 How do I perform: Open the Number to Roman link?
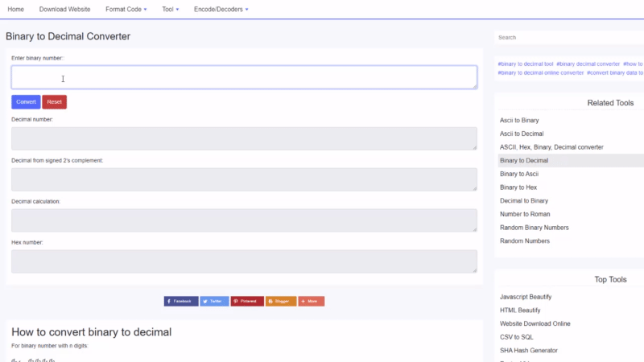(525, 214)
